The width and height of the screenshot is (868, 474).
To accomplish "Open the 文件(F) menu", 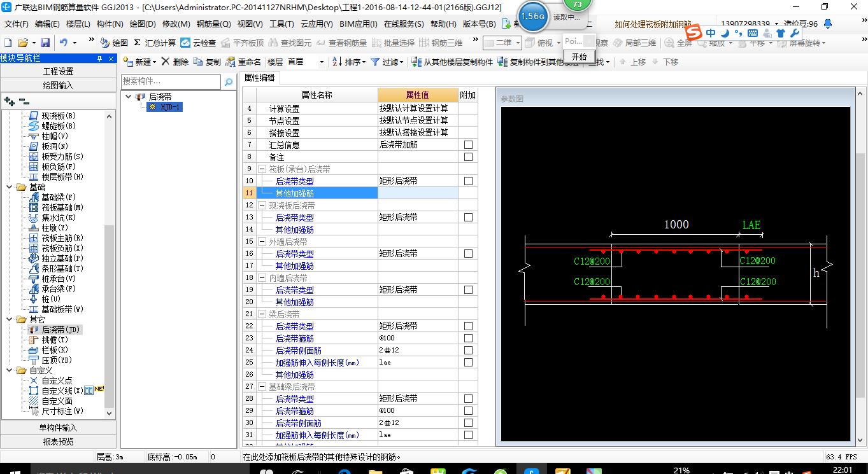I will [16, 24].
